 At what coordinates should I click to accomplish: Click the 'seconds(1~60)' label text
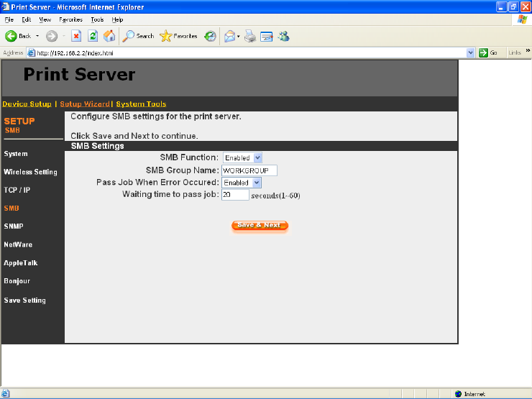pyautogui.click(x=275, y=196)
